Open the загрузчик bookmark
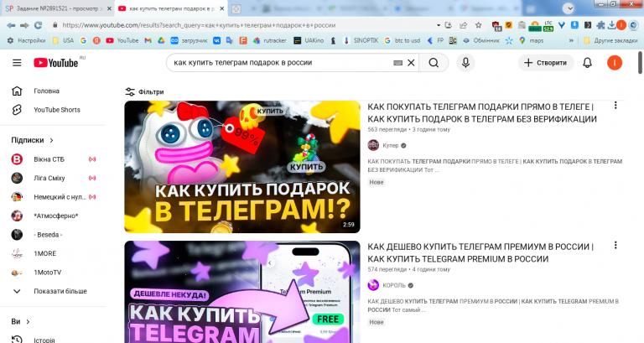 (190, 40)
